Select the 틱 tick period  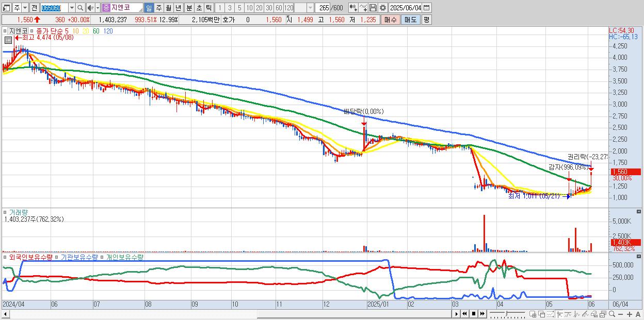coord(208,8)
